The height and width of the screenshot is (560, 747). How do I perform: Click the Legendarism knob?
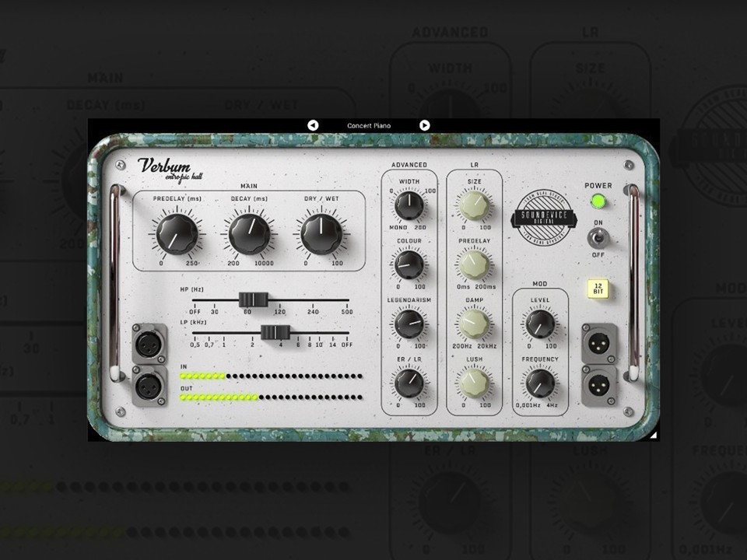pos(409,324)
